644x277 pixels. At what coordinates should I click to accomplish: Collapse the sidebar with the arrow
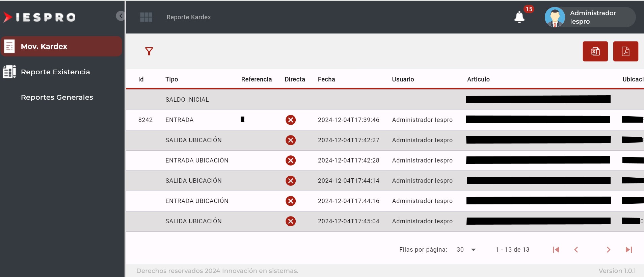pos(120,16)
